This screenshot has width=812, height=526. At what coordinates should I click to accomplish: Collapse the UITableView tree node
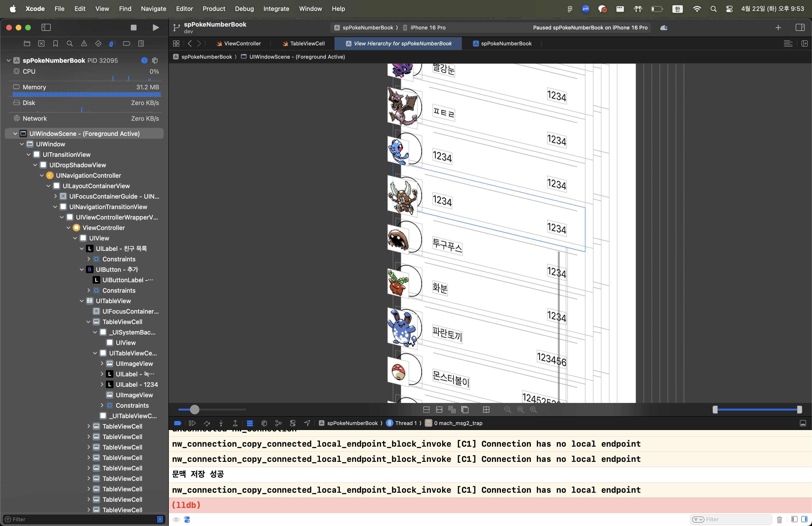click(81, 301)
